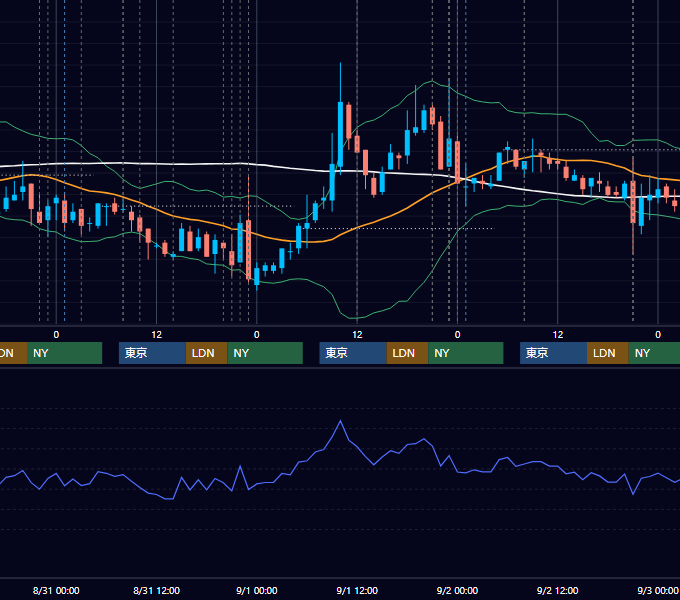This screenshot has width=680, height=600.
Task: Click hour label 12 above 8/31 12:00
Action: click(x=157, y=335)
